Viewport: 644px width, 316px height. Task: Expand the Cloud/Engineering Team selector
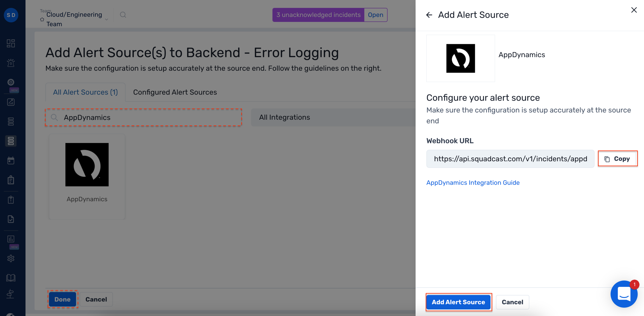(74, 19)
